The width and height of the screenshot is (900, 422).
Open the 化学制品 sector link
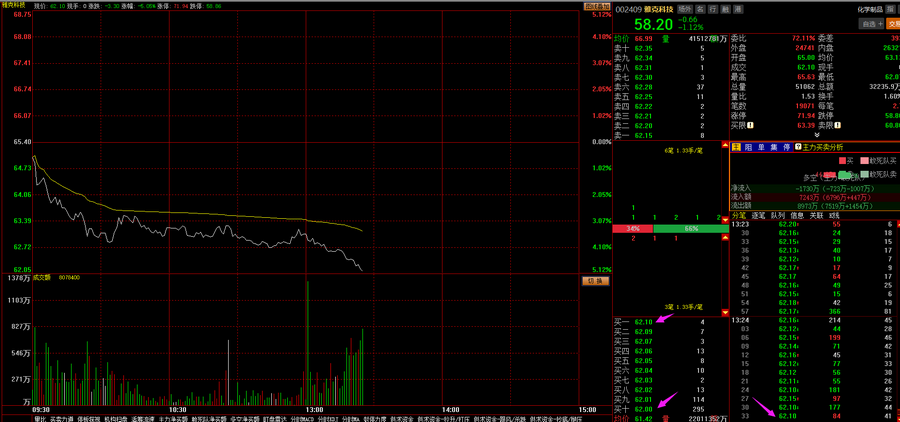click(x=870, y=9)
